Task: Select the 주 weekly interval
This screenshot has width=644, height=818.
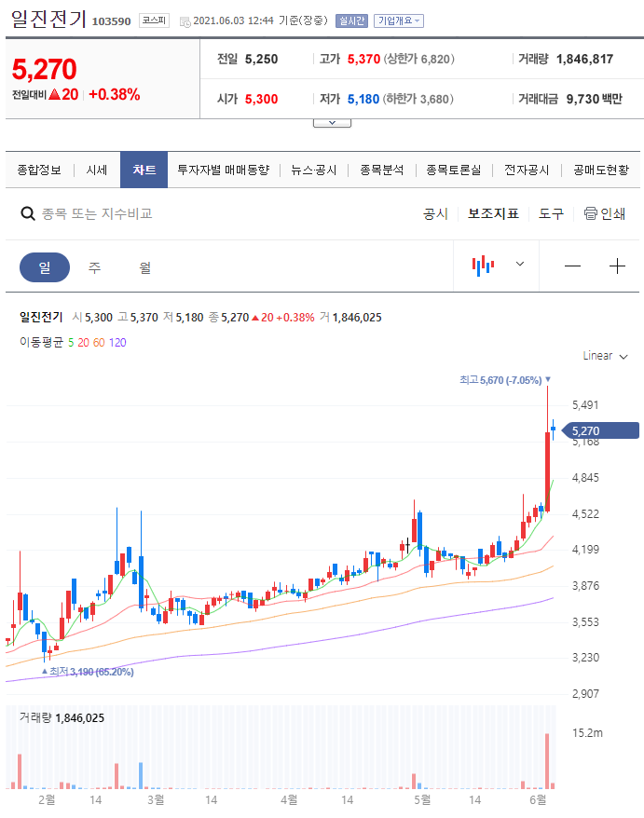Action: click(94, 267)
